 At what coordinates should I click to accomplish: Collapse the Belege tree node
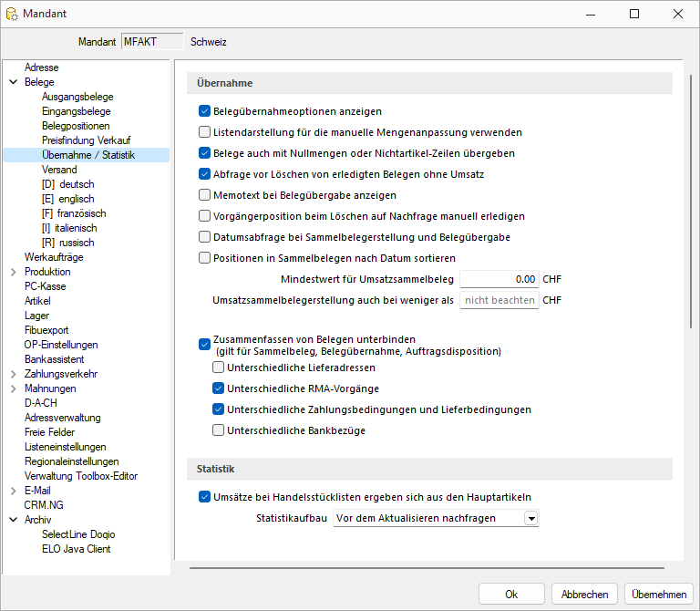point(14,82)
